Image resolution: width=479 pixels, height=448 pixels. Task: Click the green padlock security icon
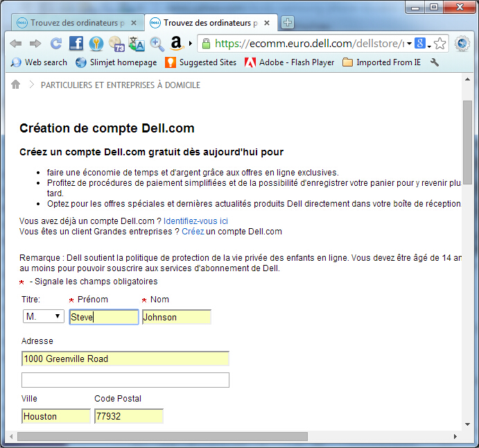pos(206,44)
